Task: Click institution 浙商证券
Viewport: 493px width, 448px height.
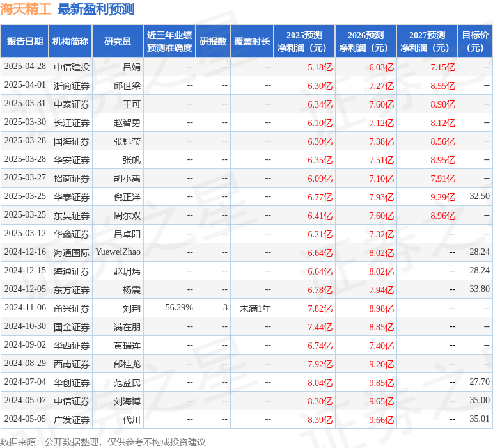Action: 72,86
